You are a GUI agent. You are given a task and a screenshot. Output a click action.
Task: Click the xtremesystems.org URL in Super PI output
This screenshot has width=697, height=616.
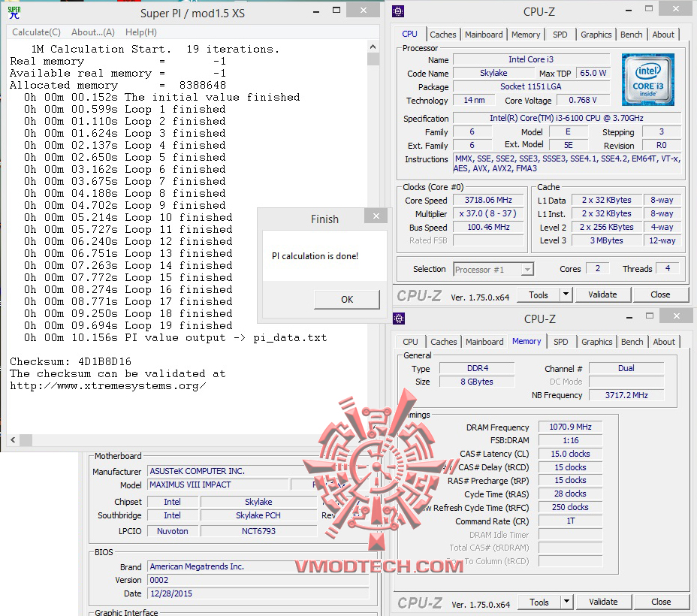(108, 385)
